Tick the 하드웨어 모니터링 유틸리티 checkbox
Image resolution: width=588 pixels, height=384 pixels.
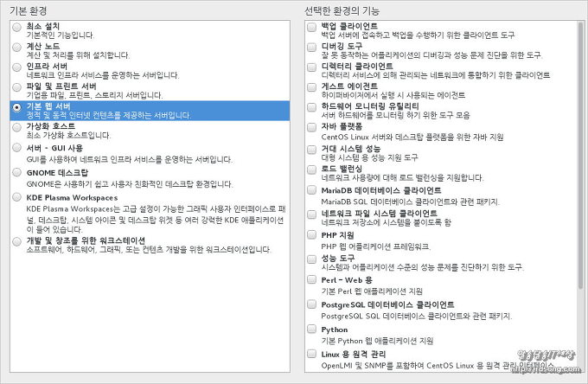310,108
